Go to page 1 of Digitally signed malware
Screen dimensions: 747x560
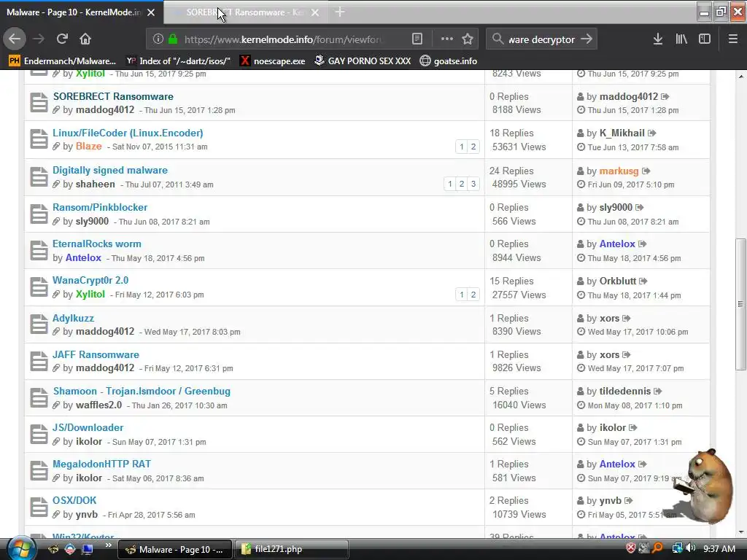point(449,184)
